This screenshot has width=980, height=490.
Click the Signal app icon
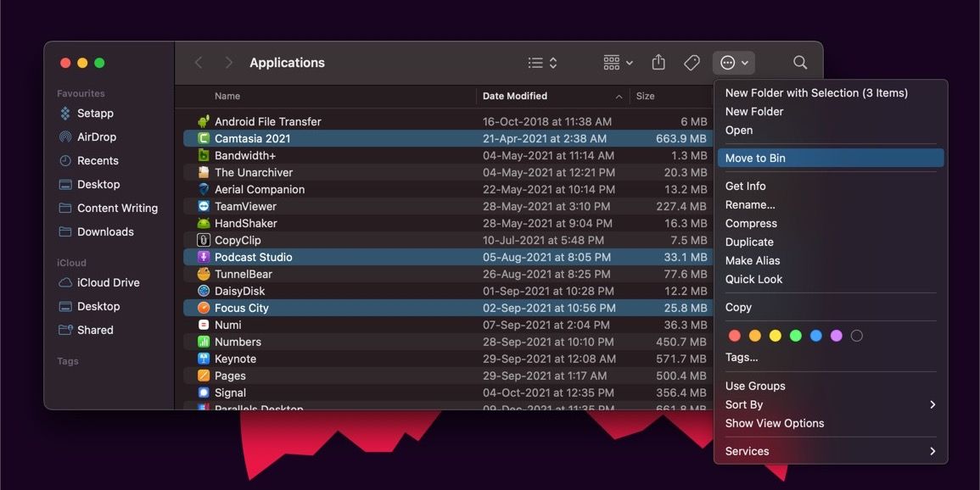coord(203,393)
